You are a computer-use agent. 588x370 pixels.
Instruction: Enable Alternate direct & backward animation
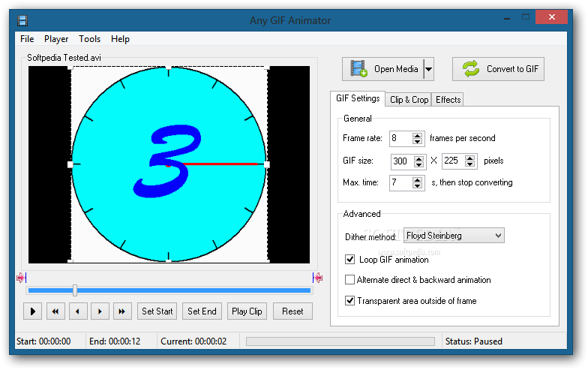349,279
